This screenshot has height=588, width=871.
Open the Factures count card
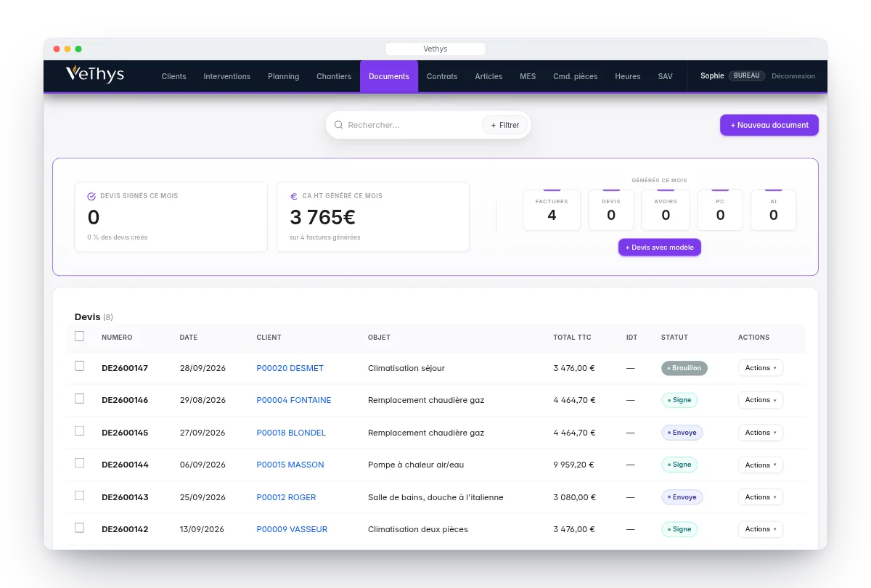click(x=552, y=210)
